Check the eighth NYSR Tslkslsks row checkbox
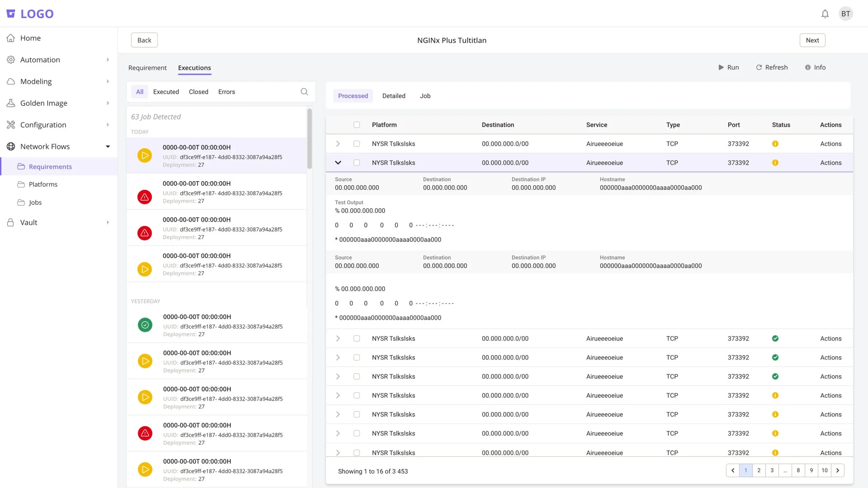Viewport: 868px width, 488px height. tap(357, 433)
